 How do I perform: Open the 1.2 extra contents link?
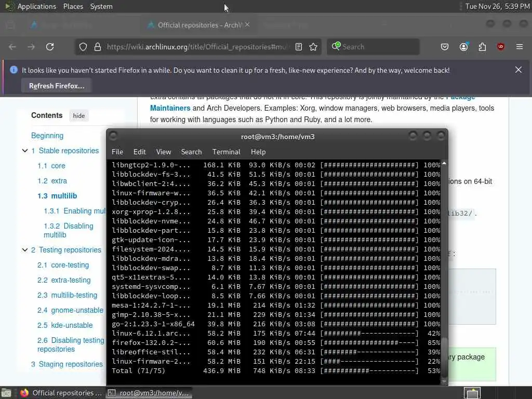tap(52, 181)
